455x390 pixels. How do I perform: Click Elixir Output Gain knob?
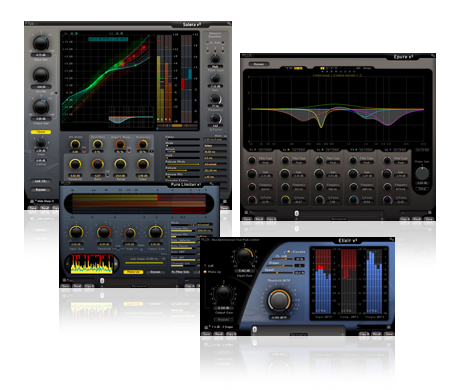click(223, 294)
